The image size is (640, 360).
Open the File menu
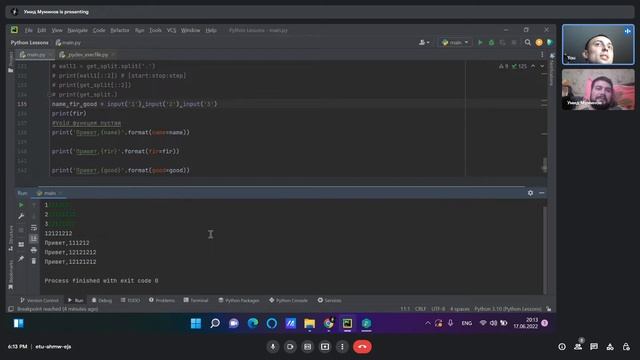click(28, 30)
